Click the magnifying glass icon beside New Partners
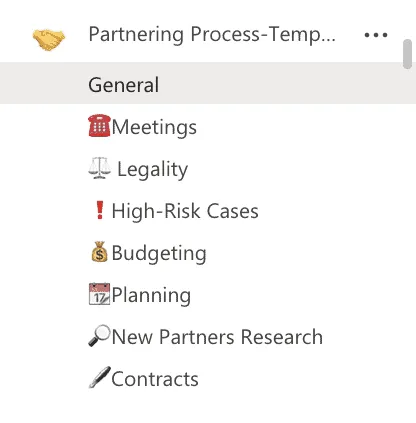The width and height of the screenshot is (416, 423). [99, 336]
